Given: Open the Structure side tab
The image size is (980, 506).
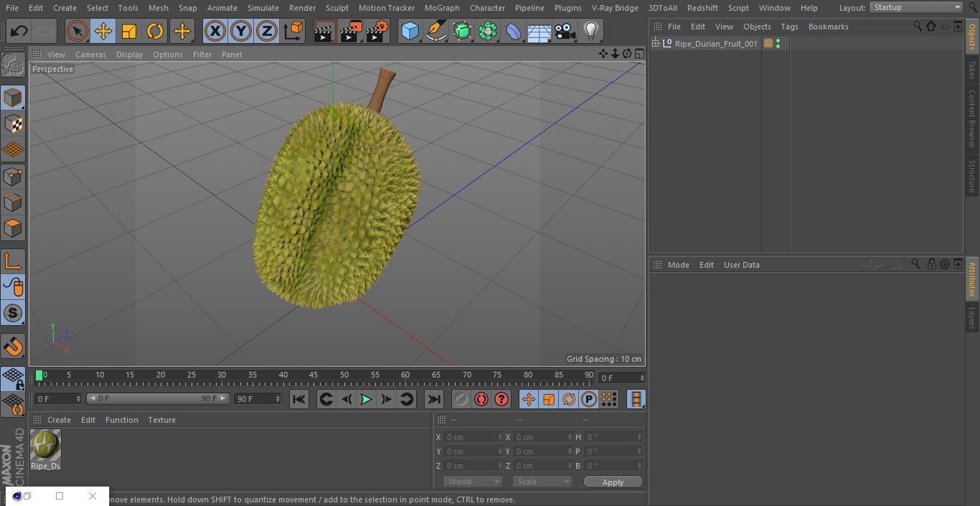Looking at the screenshot, I should (x=972, y=177).
